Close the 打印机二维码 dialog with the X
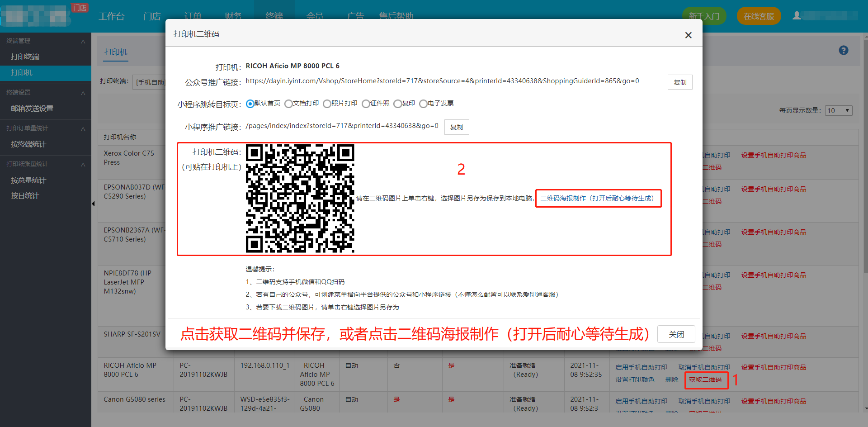 pyautogui.click(x=688, y=35)
